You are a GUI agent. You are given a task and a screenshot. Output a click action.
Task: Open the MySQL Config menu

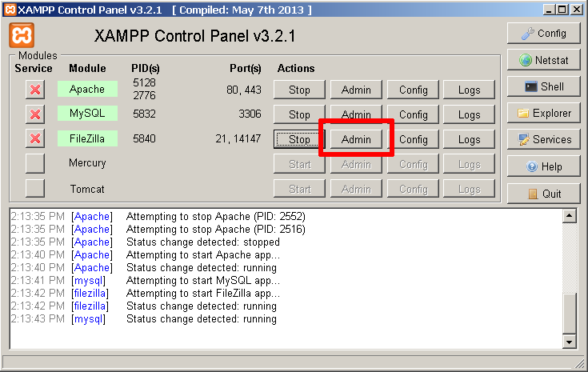click(414, 114)
